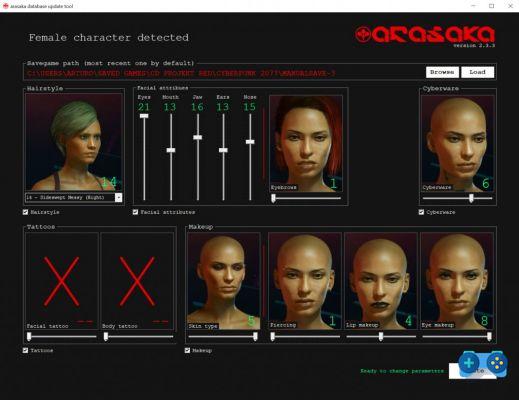Toggle the Facial attributes checkbox

135,212
